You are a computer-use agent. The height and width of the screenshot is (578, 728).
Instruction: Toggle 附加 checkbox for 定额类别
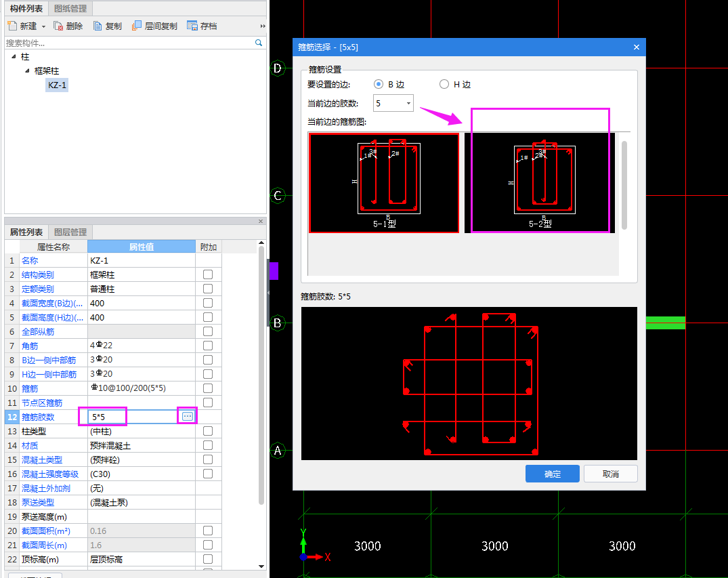207,289
